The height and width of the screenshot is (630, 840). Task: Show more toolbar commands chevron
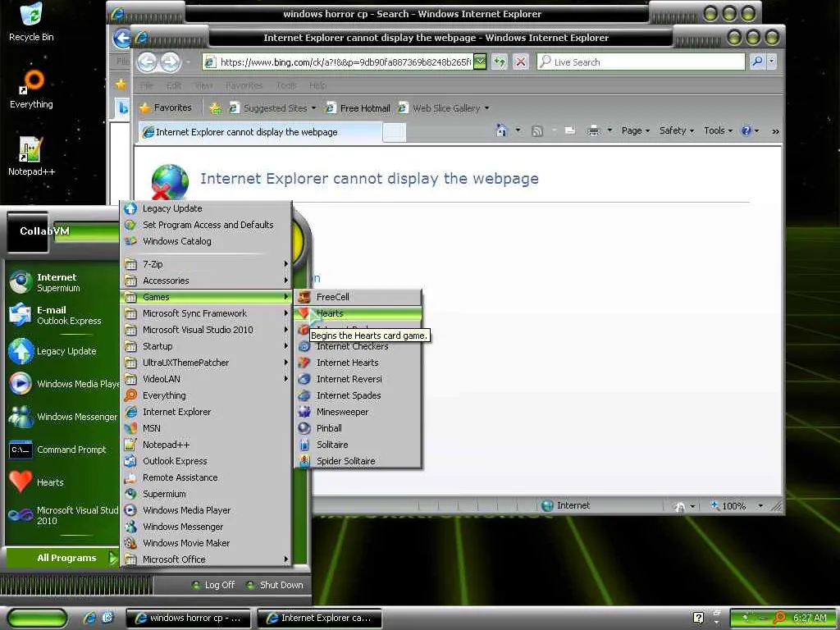tap(775, 131)
